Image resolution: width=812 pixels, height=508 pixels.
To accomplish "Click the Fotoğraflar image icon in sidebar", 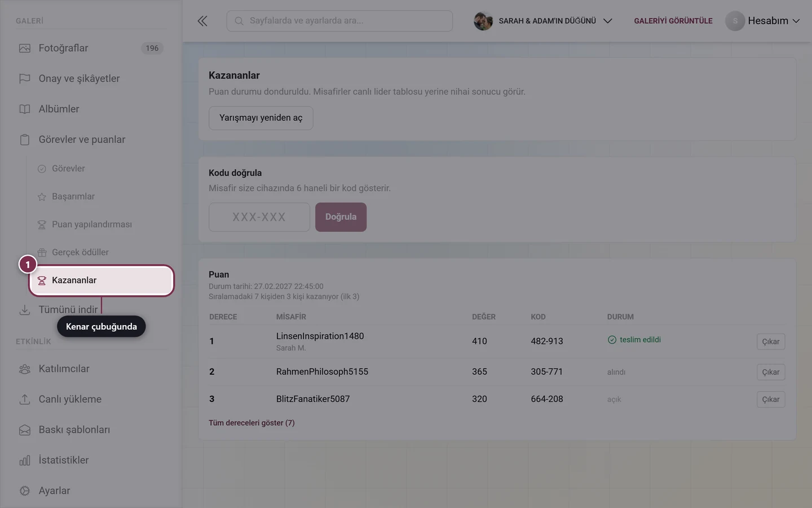I will pos(25,48).
